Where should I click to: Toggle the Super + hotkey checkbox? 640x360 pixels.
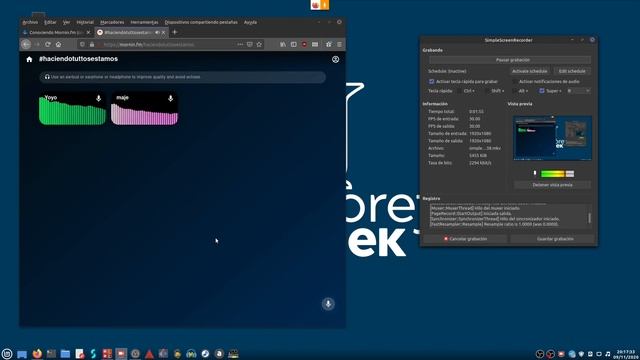pyautogui.click(x=542, y=91)
